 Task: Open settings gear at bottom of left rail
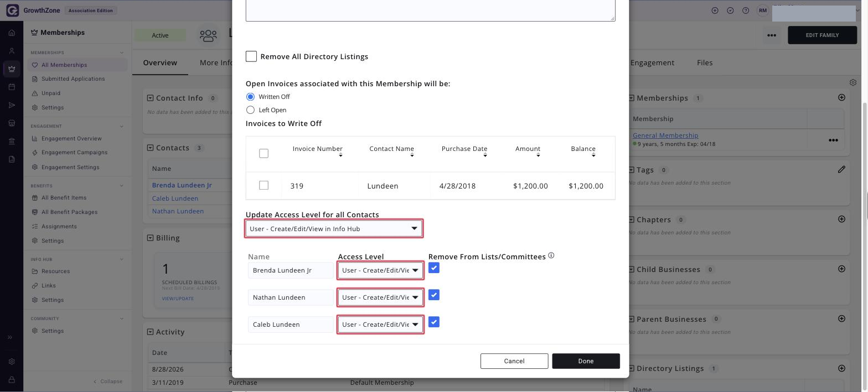point(12,362)
